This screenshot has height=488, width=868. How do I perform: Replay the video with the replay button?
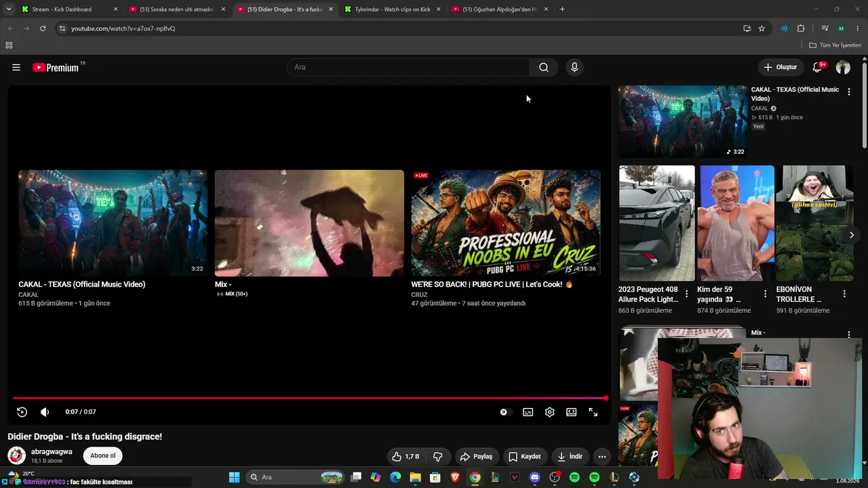pyautogui.click(x=22, y=411)
